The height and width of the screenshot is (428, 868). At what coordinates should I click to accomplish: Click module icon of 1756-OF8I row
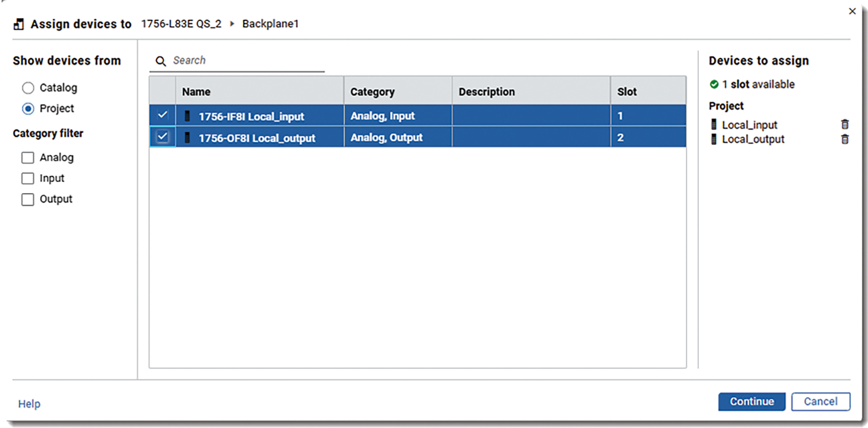(x=187, y=138)
